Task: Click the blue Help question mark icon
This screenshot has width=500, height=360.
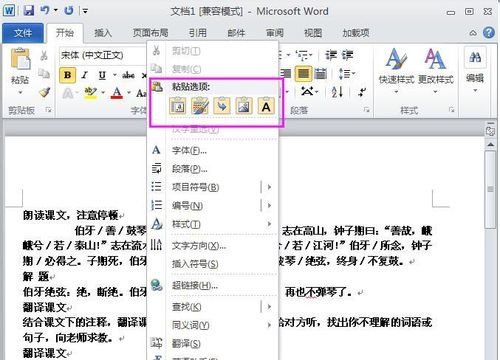Action: (489, 33)
